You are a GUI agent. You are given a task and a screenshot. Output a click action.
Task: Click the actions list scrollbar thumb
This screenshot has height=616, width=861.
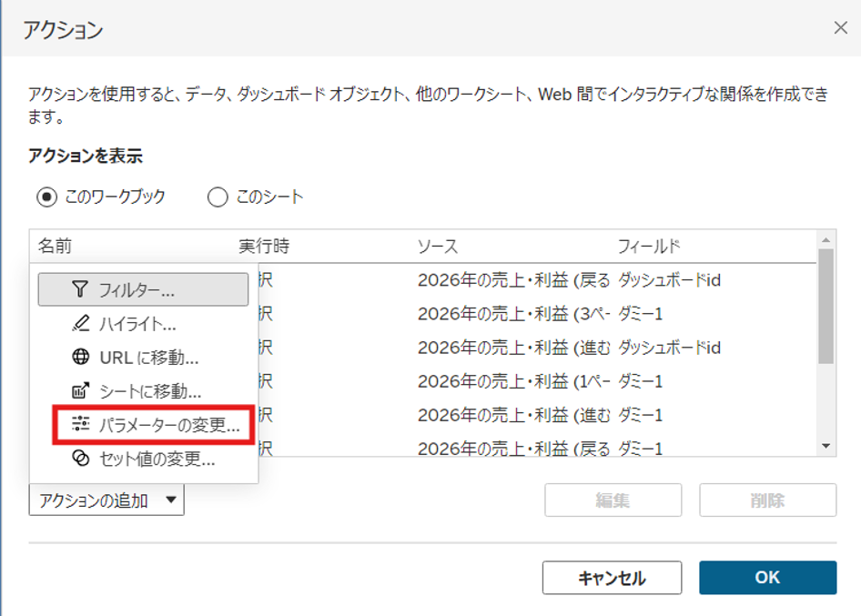coord(826,307)
